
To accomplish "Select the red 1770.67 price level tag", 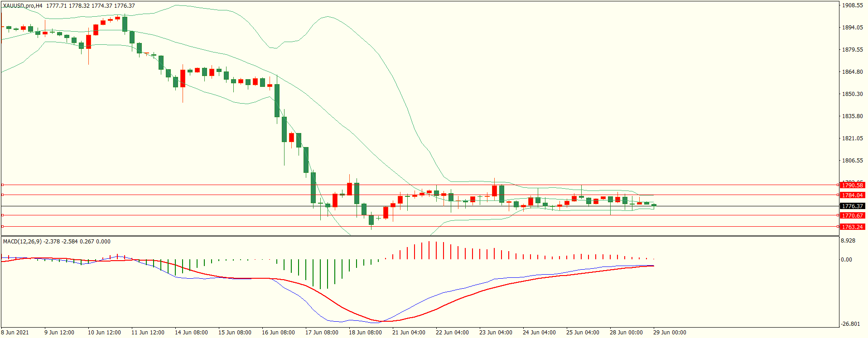I will coord(853,215).
